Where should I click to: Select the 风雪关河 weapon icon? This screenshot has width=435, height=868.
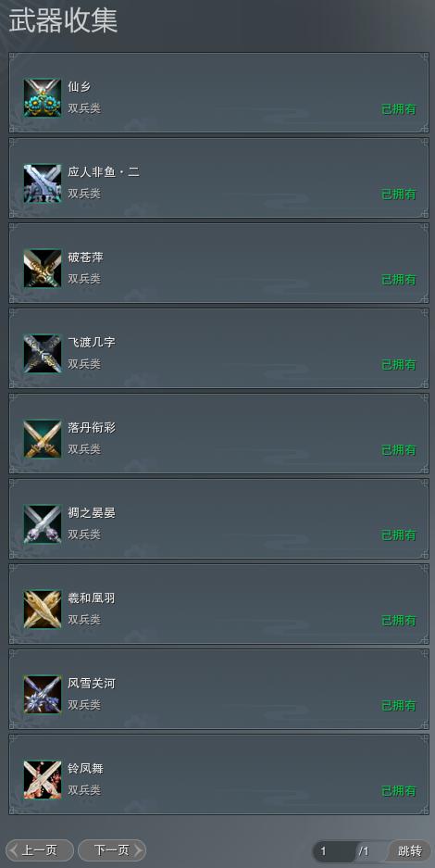[x=43, y=695]
